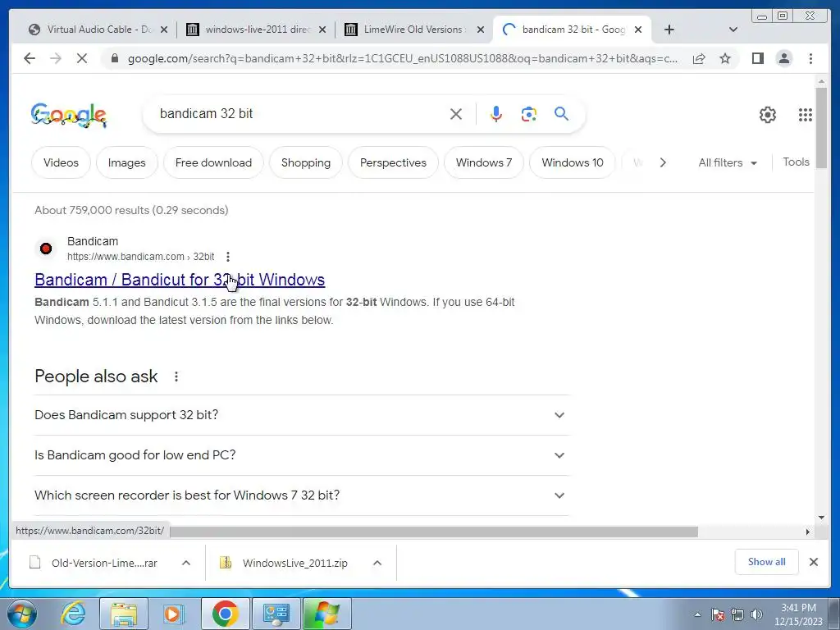Click the Bandicam red dot favicon

46,249
